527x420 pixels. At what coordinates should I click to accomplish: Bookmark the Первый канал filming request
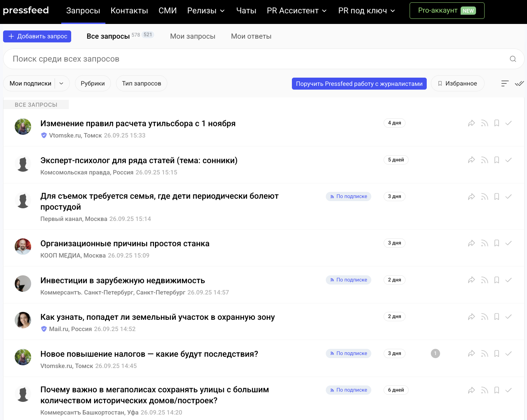(x=497, y=197)
